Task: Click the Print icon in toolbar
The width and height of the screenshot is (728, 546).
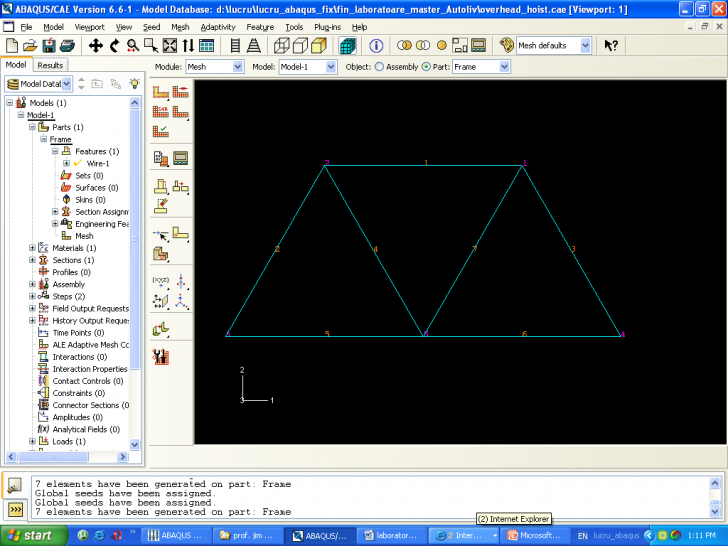Action: tap(66, 46)
